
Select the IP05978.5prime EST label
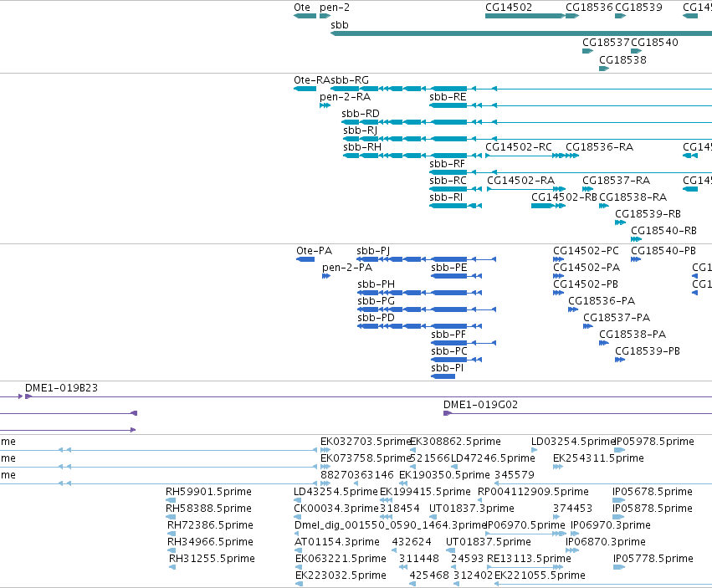[654, 442]
